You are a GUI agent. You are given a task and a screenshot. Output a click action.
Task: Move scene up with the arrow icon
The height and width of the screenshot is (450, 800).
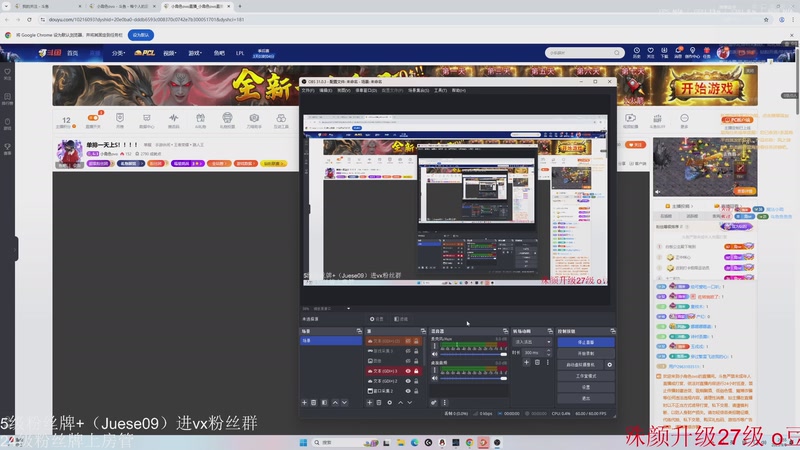tap(335, 403)
